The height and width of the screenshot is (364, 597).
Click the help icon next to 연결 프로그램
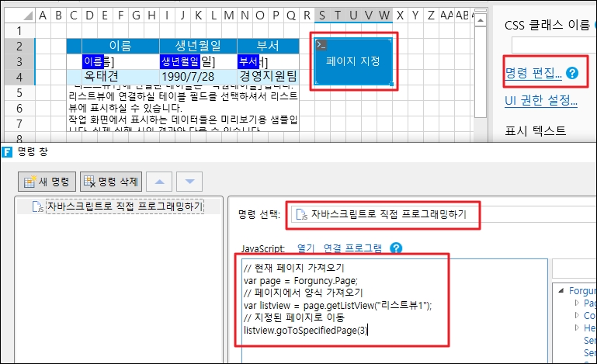(x=396, y=248)
